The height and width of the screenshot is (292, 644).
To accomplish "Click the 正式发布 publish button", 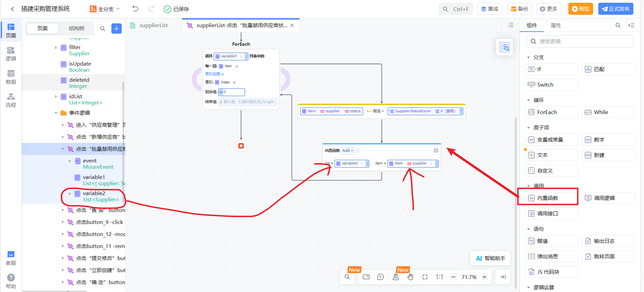I will click(615, 9).
